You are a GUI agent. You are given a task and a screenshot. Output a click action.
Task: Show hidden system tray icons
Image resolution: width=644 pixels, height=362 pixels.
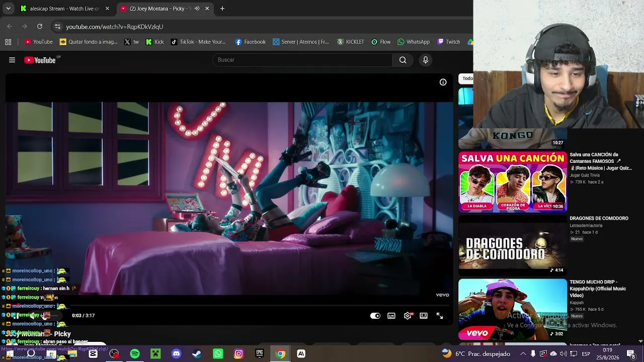[523, 354]
